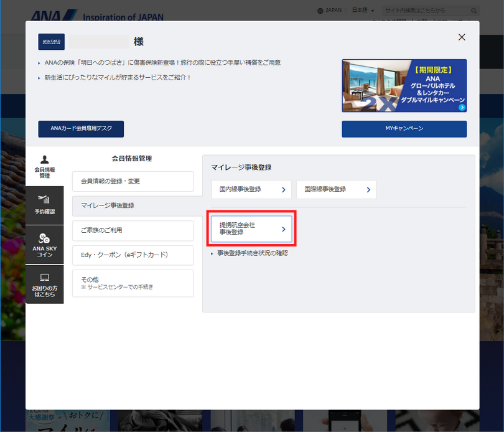This screenshot has width=504, height=432.
Task: Click 国内線事後登録 button
Action: (251, 189)
